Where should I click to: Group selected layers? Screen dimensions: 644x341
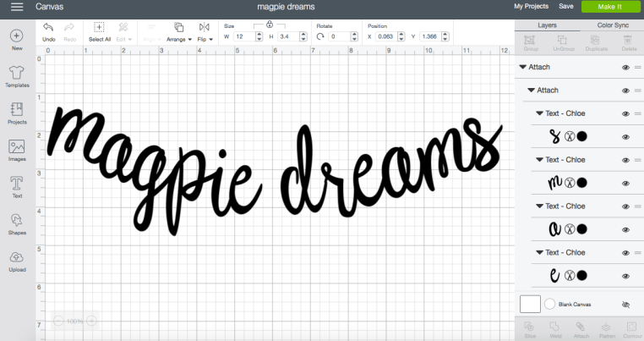coord(530,43)
